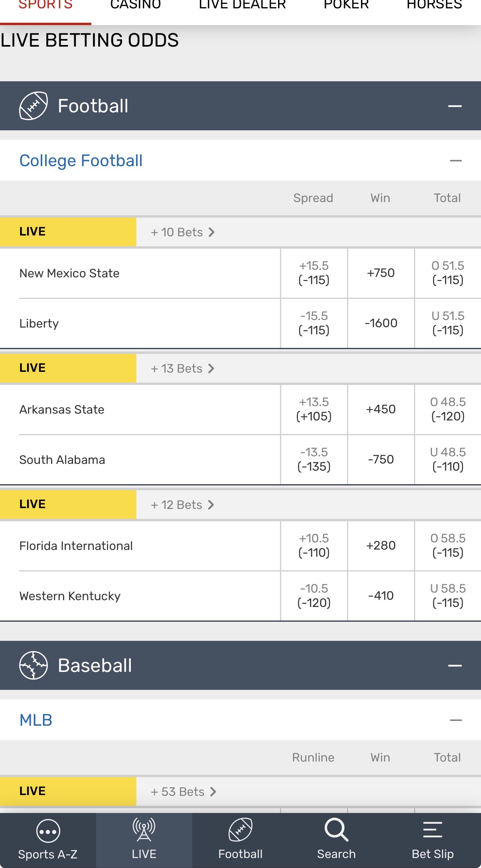This screenshot has height=868, width=481.
Task: Click baseball icon in Baseball section header
Action: point(34,665)
